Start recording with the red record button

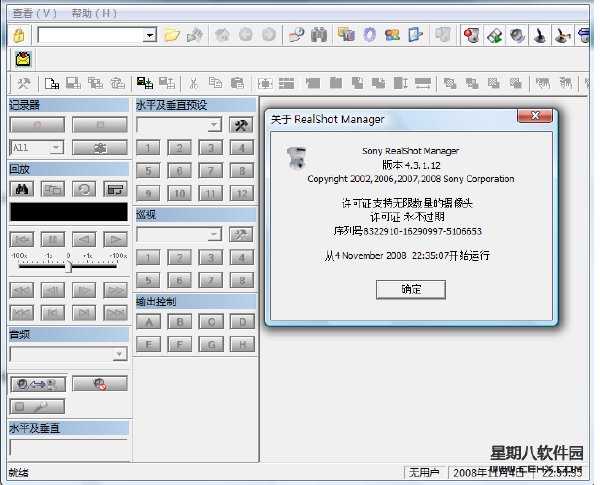(x=38, y=125)
